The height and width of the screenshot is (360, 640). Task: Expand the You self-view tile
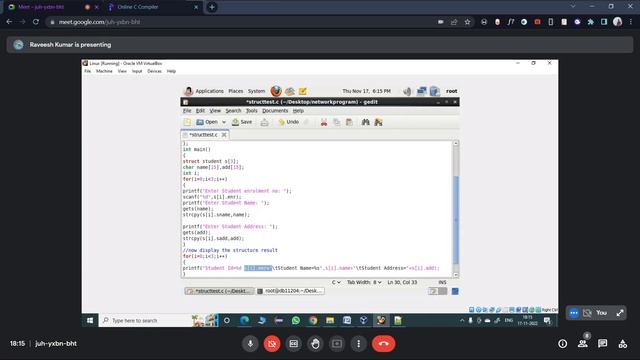[x=620, y=313]
